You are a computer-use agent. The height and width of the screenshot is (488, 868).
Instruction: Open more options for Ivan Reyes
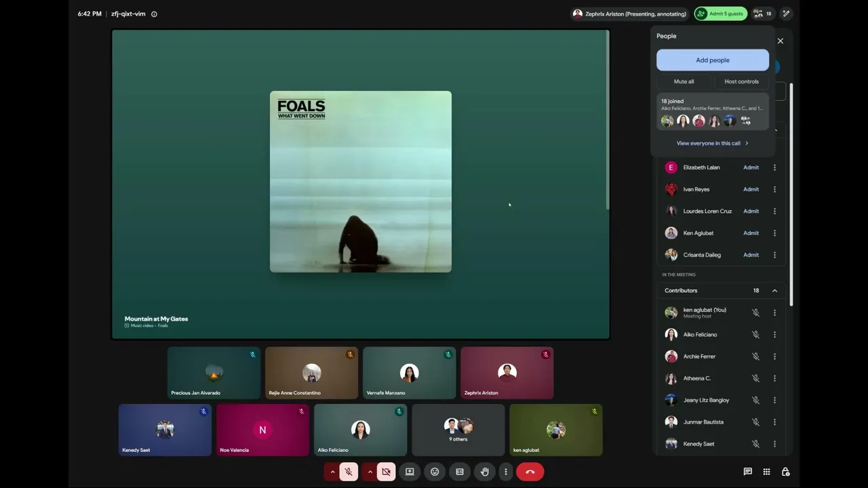[774, 189]
